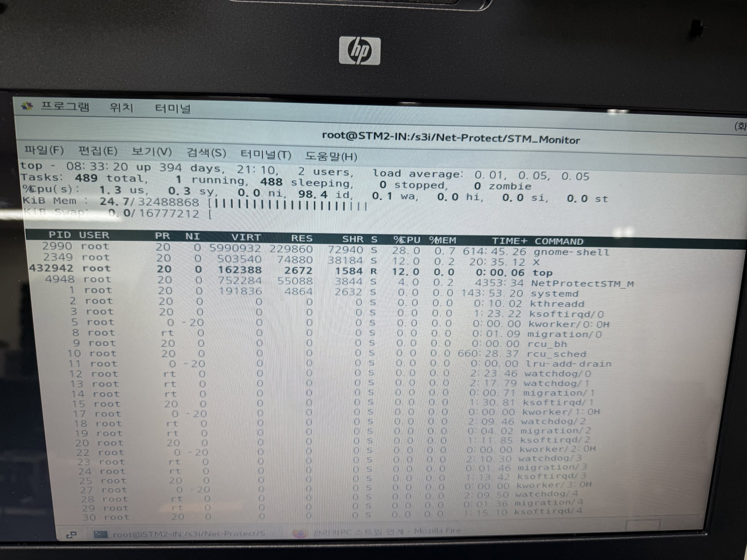This screenshot has width=747, height=560.
Task: Click terminal icon in the bottom taskbar
Action: coord(101,534)
